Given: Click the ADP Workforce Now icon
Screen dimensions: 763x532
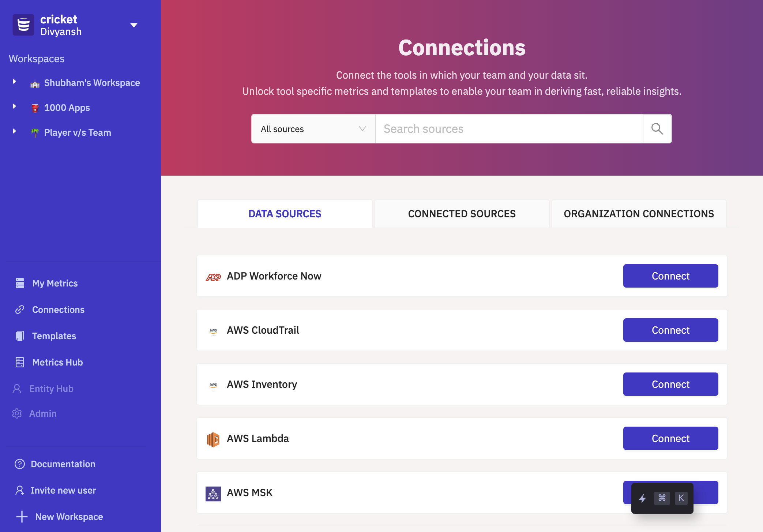Looking at the screenshot, I should point(213,276).
